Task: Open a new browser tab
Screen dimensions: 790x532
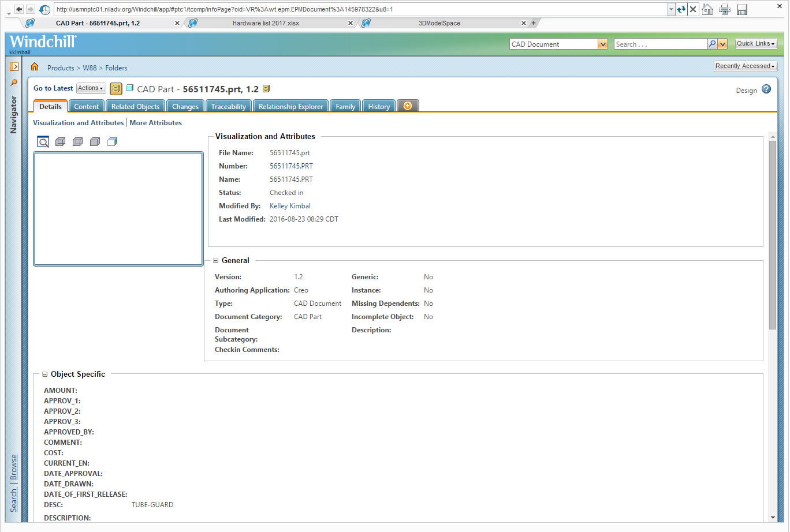Action: [534, 23]
